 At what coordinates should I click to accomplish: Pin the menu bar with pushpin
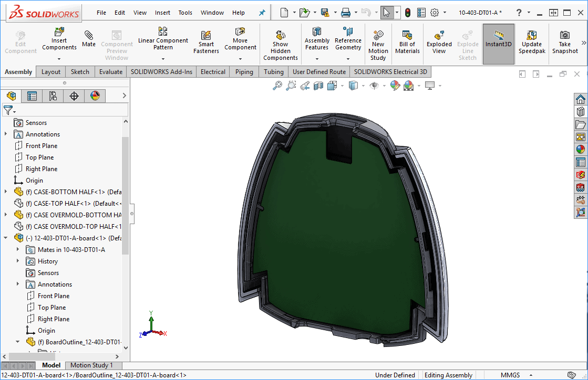point(262,13)
